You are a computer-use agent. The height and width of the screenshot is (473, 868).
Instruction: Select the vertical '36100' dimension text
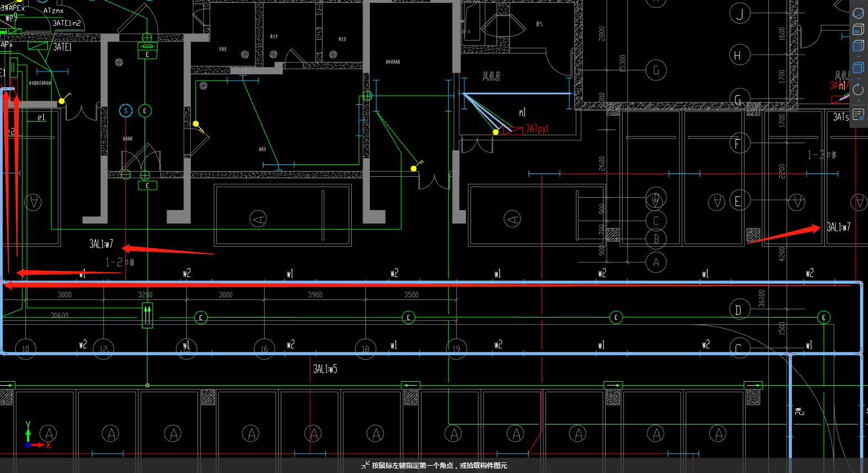click(762, 298)
